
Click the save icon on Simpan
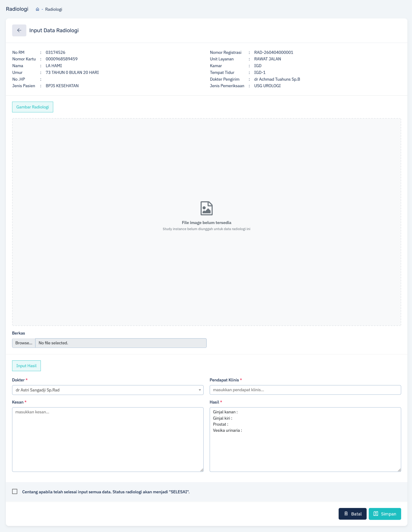pos(376,514)
